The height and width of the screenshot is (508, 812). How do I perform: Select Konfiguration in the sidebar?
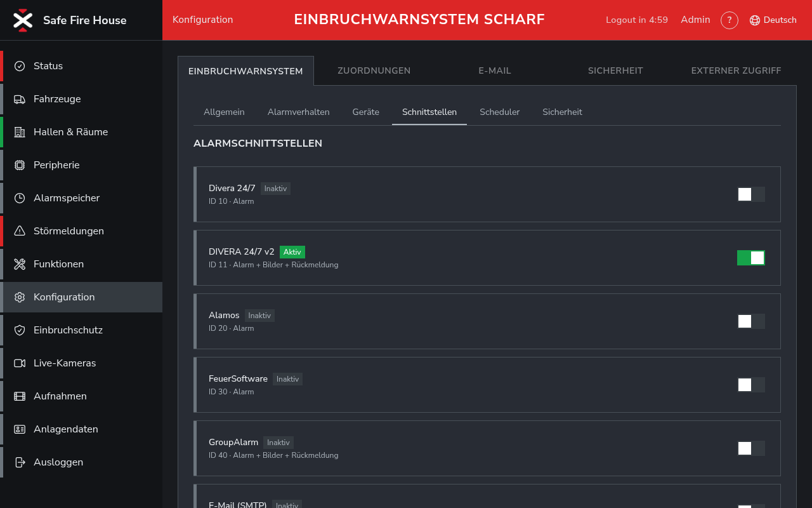click(81, 297)
